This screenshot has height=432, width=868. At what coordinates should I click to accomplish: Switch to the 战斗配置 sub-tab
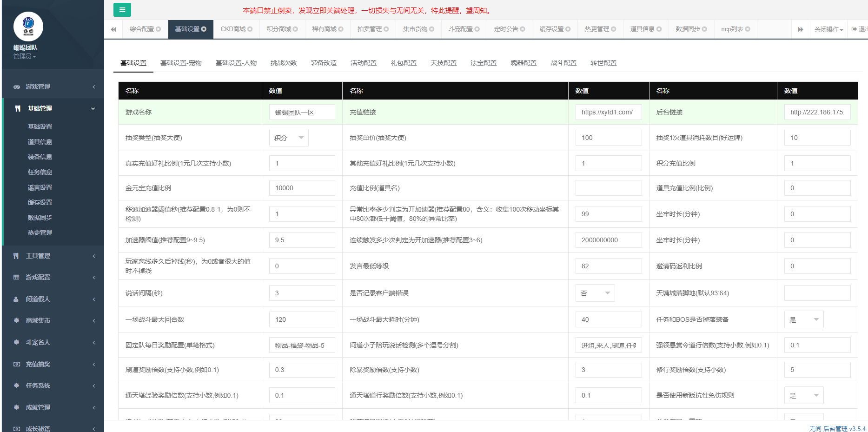pyautogui.click(x=563, y=63)
